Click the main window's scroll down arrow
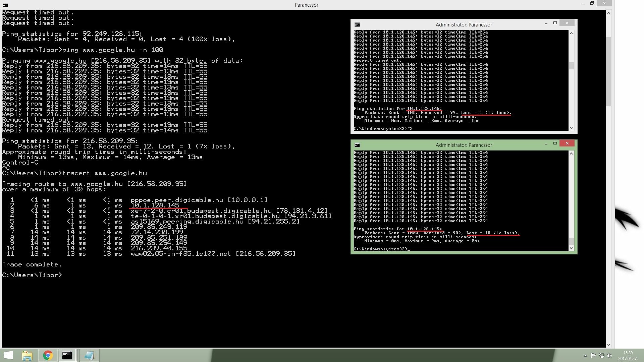644x362 pixels. (x=608, y=345)
